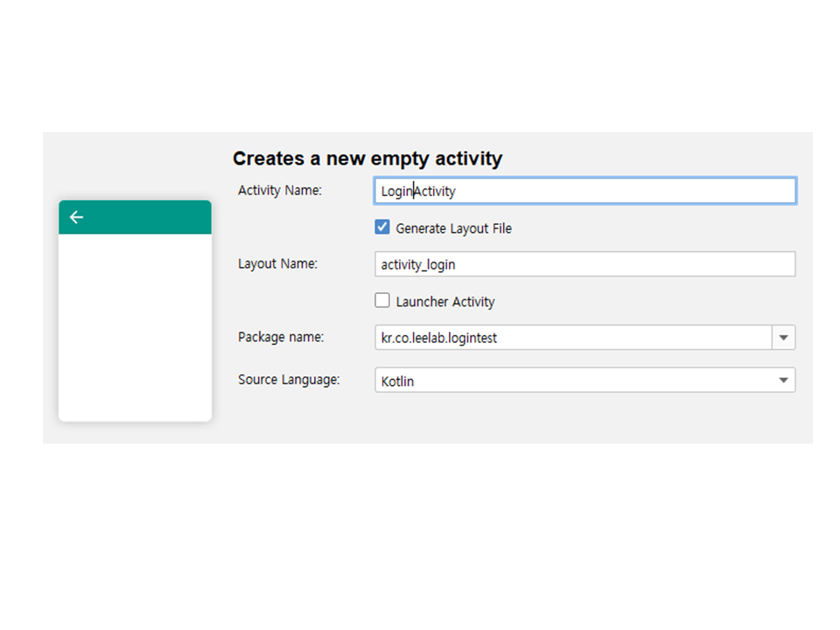
Task: Click the Generate Layout File label text
Action: coord(453,228)
